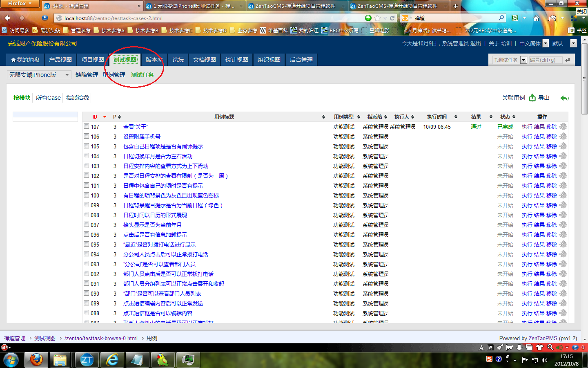
Task: Open the 无限安诚iPhone版 product dropdown
Action: pyautogui.click(x=39, y=75)
